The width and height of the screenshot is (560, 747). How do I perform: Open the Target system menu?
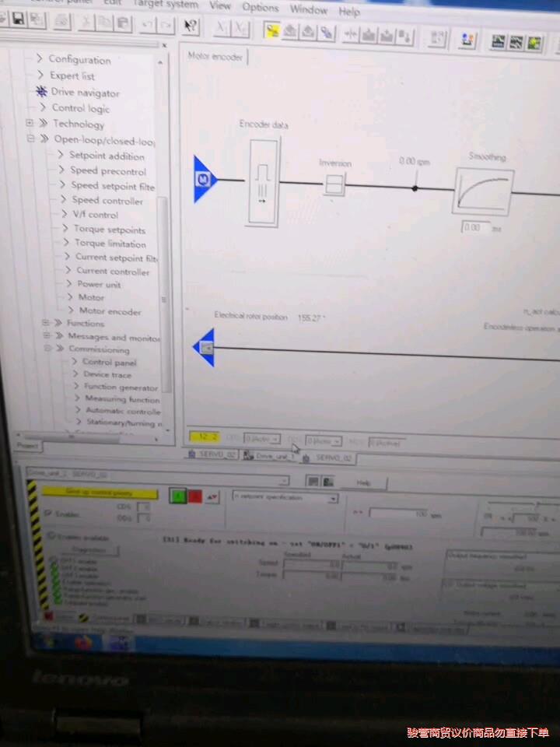(165, 5)
